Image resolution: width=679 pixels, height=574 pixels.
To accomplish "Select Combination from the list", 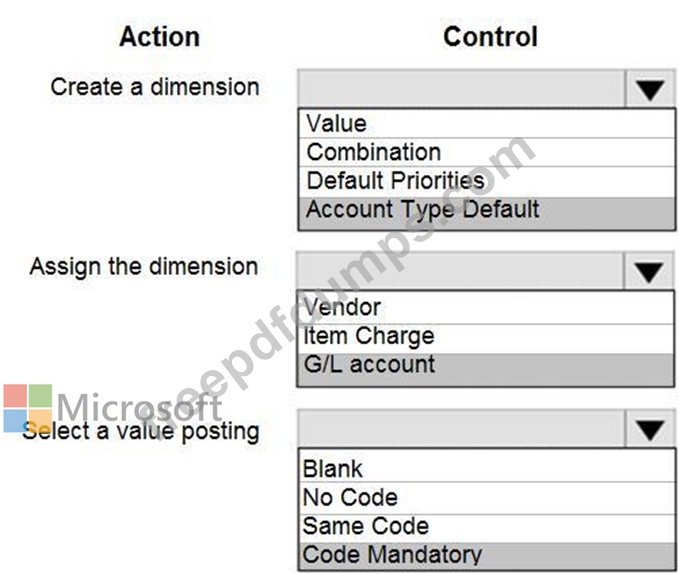I will pyautogui.click(x=373, y=152).
